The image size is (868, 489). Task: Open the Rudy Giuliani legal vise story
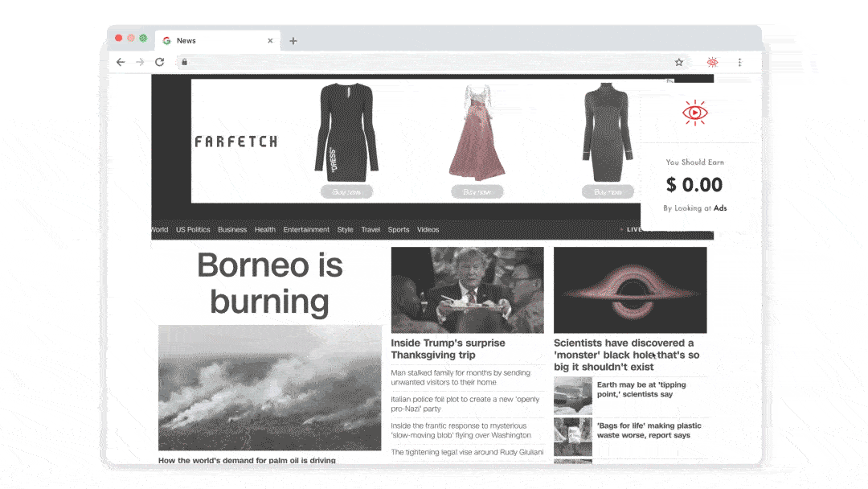[467, 452]
